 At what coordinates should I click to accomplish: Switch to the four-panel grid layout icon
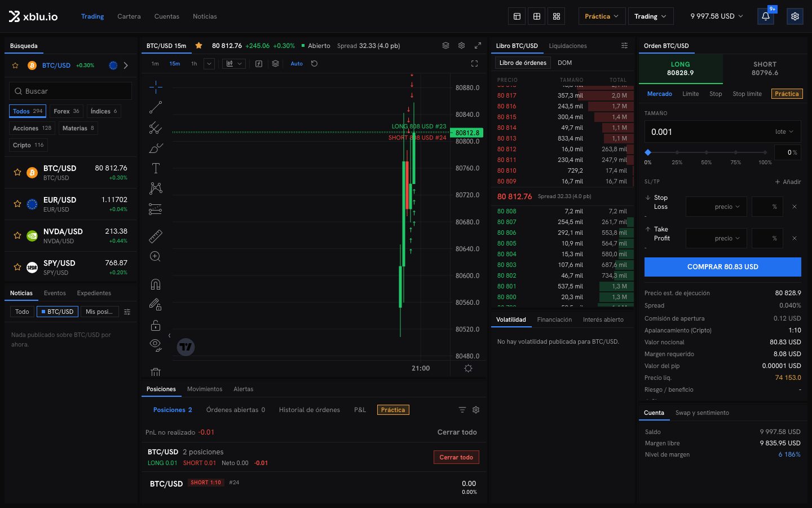(557, 16)
